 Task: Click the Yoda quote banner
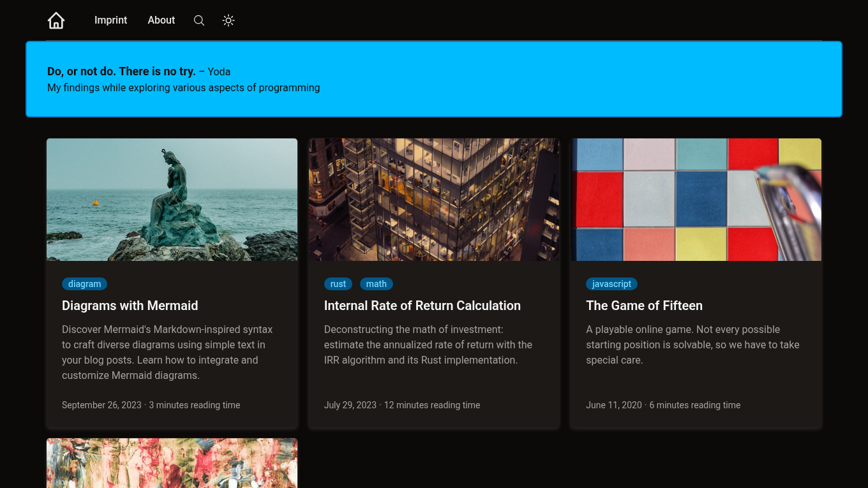coord(434,79)
